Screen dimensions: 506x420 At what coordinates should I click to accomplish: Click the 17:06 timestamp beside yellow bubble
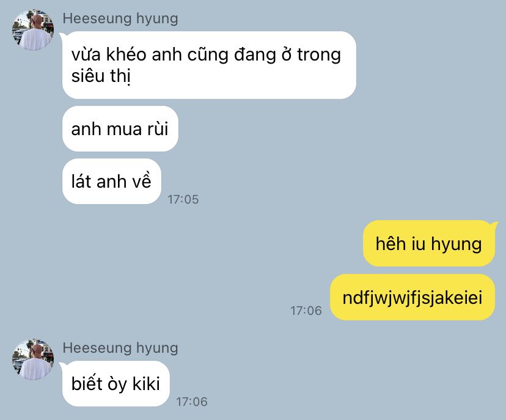(306, 311)
